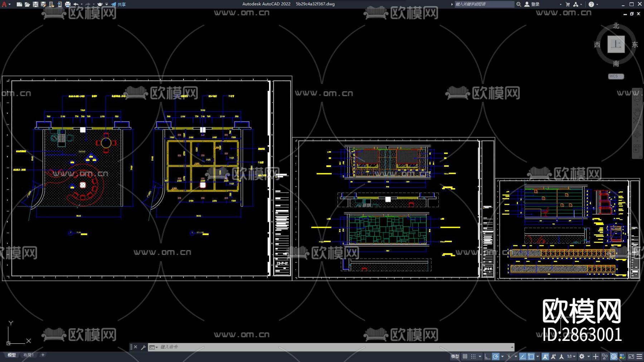
Task: Expand the Undo history dropdown arrow
Action: tap(82, 4)
